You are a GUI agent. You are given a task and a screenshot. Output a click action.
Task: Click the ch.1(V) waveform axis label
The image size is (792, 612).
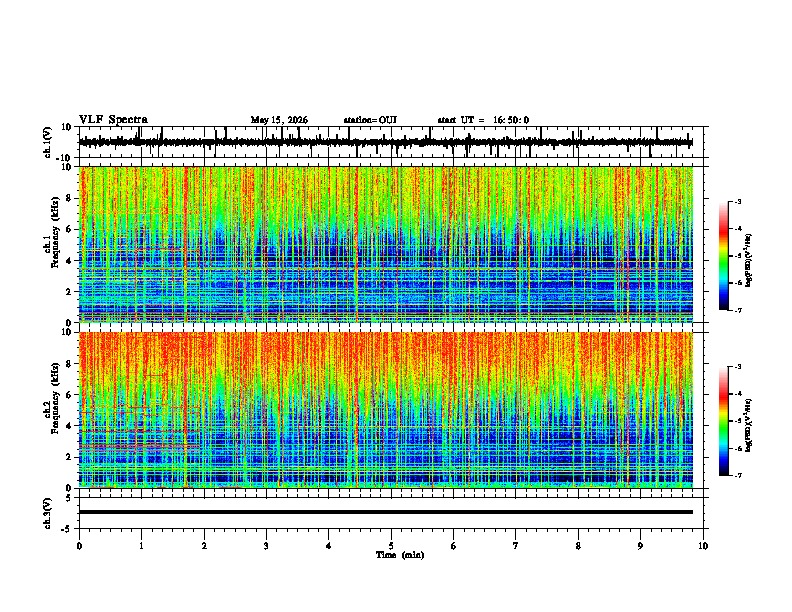click(48, 142)
